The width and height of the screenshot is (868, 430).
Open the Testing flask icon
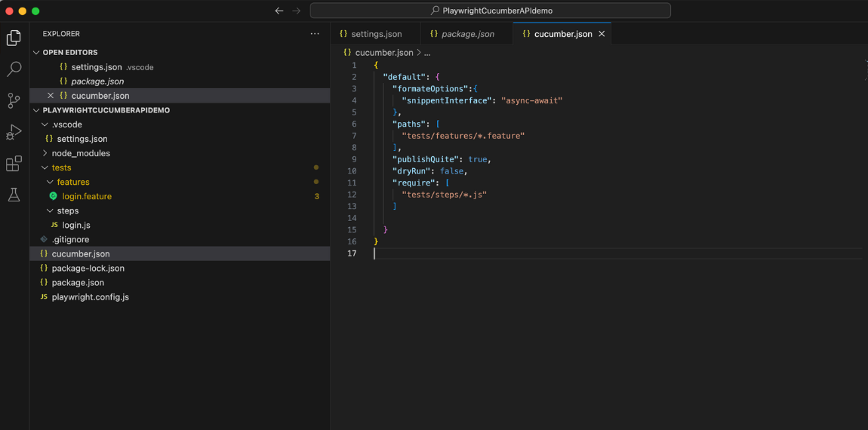click(14, 195)
